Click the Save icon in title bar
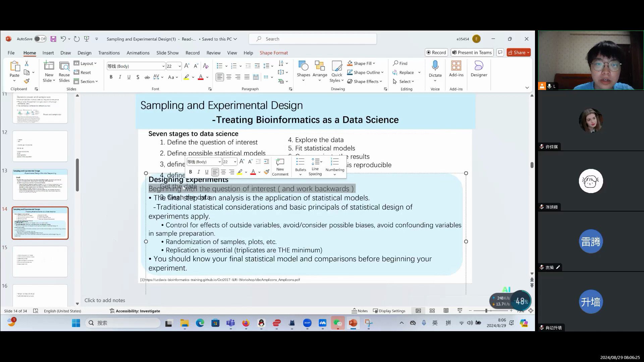 [53, 39]
